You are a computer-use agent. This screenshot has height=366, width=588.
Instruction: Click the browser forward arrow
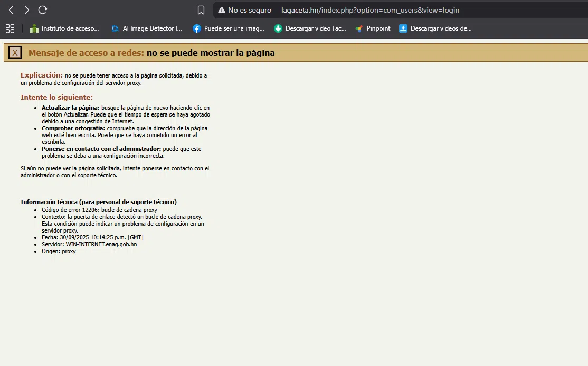point(27,10)
